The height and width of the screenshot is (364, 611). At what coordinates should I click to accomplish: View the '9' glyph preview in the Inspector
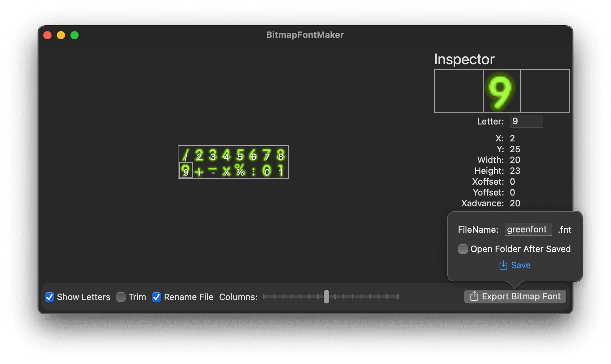tap(502, 91)
